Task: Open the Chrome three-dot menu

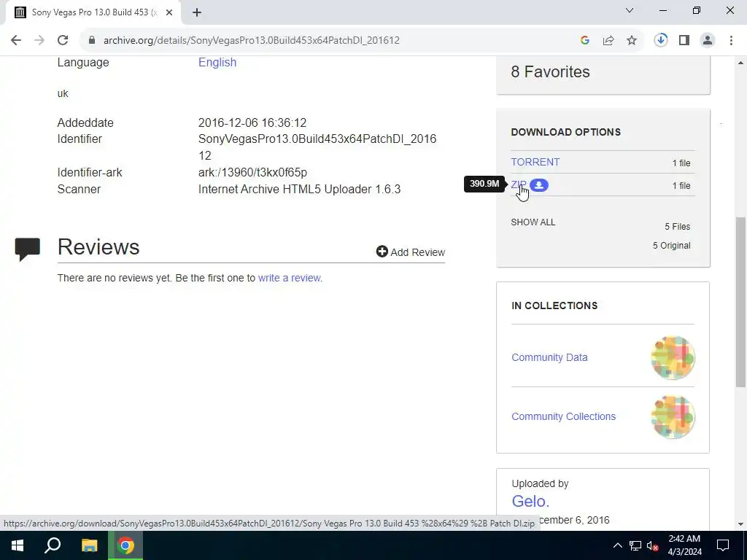Action: [x=731, y=41]
